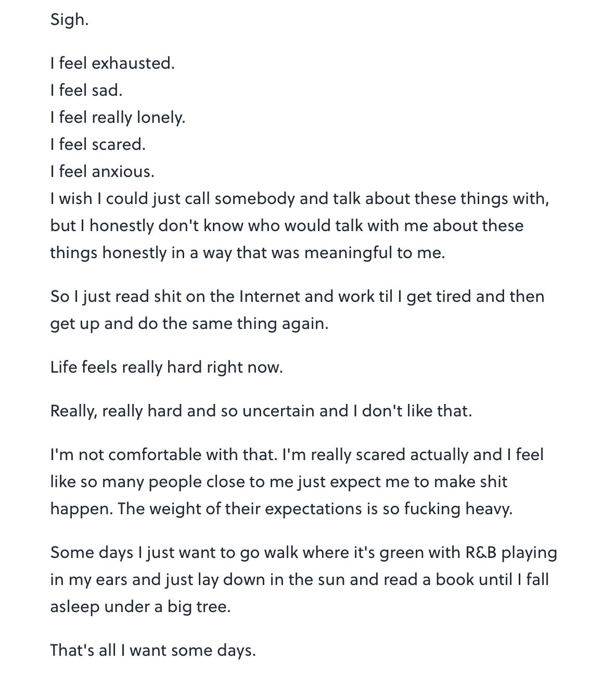Click the line 'like so many people close to me'

pos(279,482)
